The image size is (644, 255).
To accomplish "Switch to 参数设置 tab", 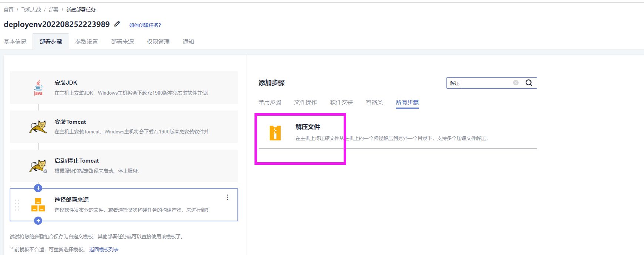I will click(x=87, y=42).
